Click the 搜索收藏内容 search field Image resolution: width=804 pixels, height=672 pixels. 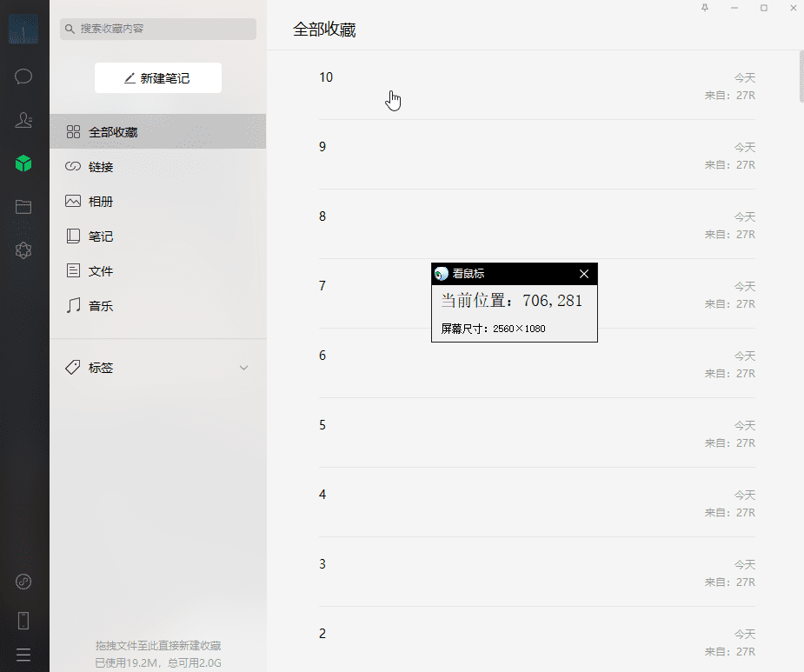point(161,29)
